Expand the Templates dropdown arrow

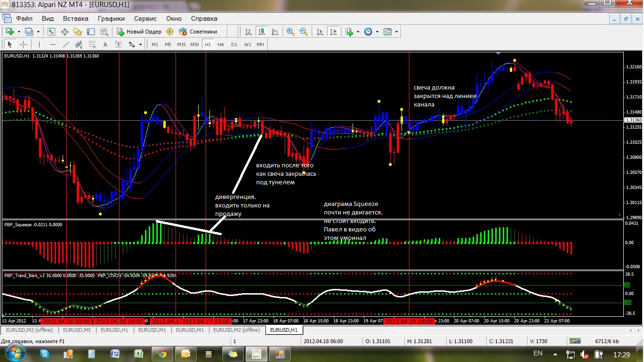(397, 32)
